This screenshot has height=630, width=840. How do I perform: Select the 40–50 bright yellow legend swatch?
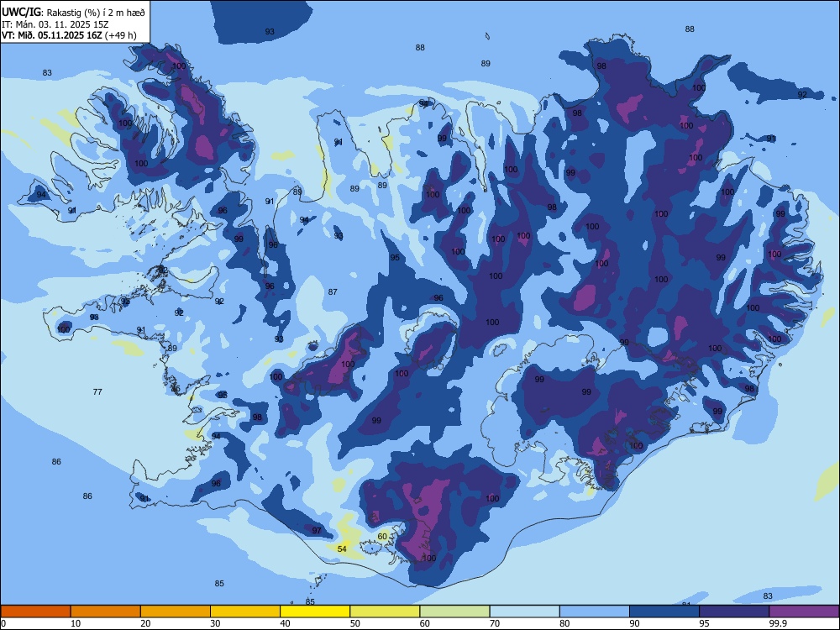pos(315,612)
